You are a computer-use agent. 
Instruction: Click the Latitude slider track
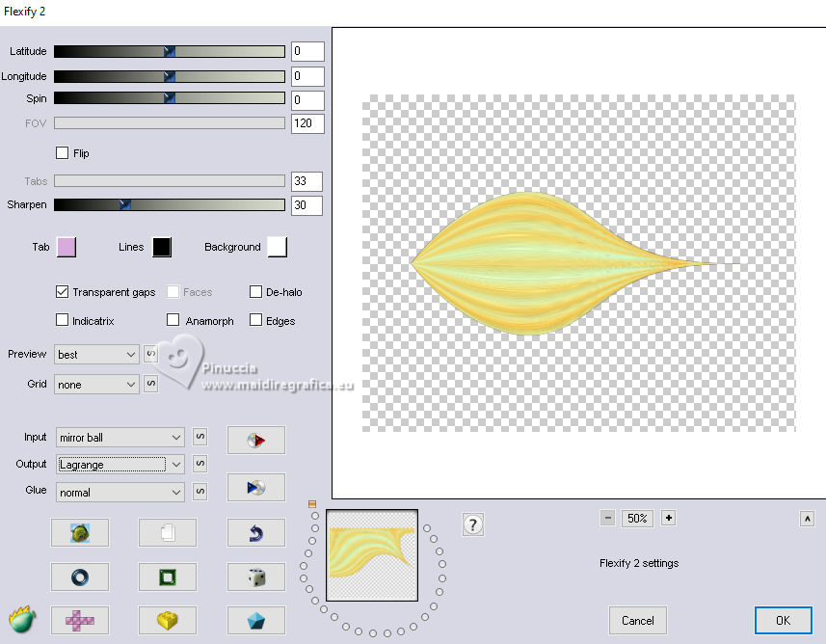coord(169,51)
